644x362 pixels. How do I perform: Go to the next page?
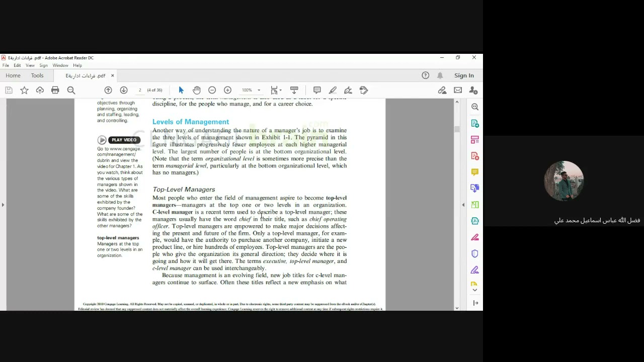click(x=124, y=90)
